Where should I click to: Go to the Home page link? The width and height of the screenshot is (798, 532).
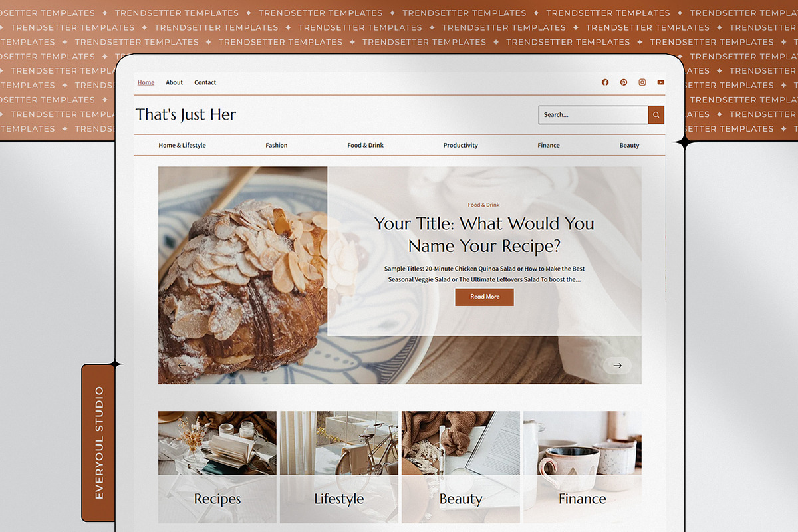pos(146,82)
